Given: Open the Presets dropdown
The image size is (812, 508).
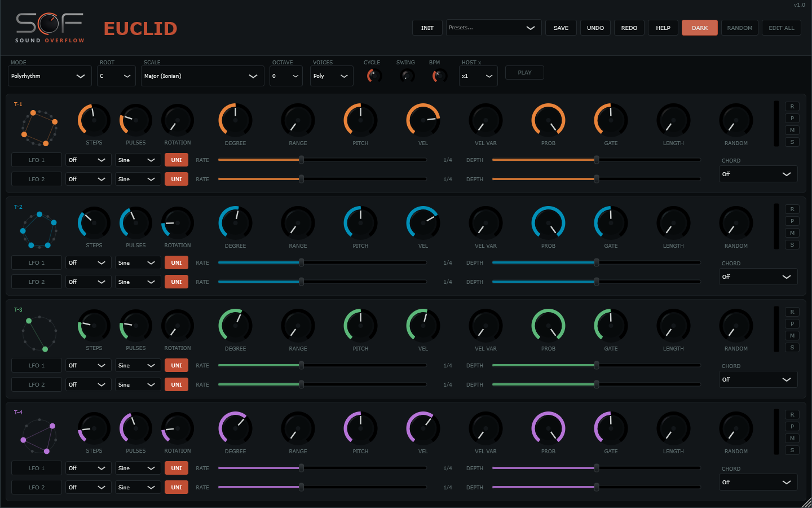Looking at the screenshot, I should 494,28.
